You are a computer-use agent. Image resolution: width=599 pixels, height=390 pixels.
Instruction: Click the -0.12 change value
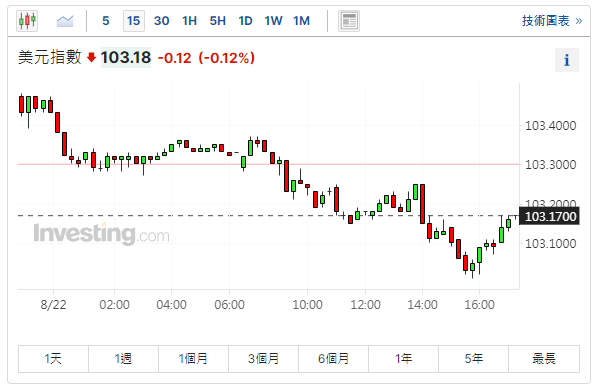(x=174, y=58)
